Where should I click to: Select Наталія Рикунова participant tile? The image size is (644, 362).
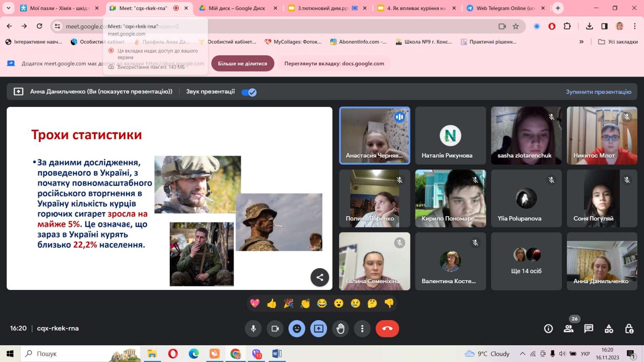[x=450, y=135]
